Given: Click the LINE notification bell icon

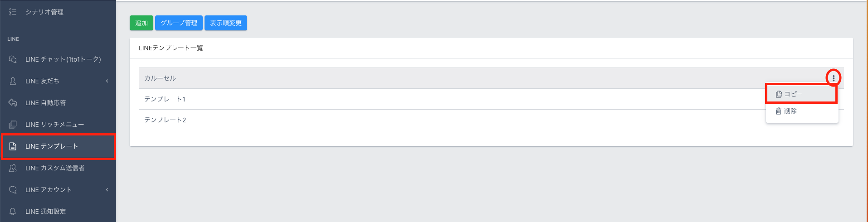Looking at the screenshot, I should click(13, 212).
